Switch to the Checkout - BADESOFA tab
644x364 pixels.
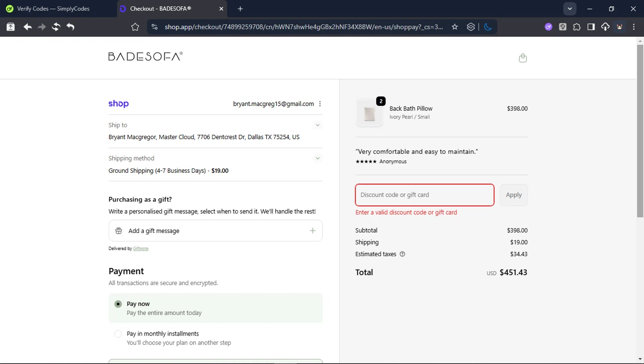click(172, 9)
